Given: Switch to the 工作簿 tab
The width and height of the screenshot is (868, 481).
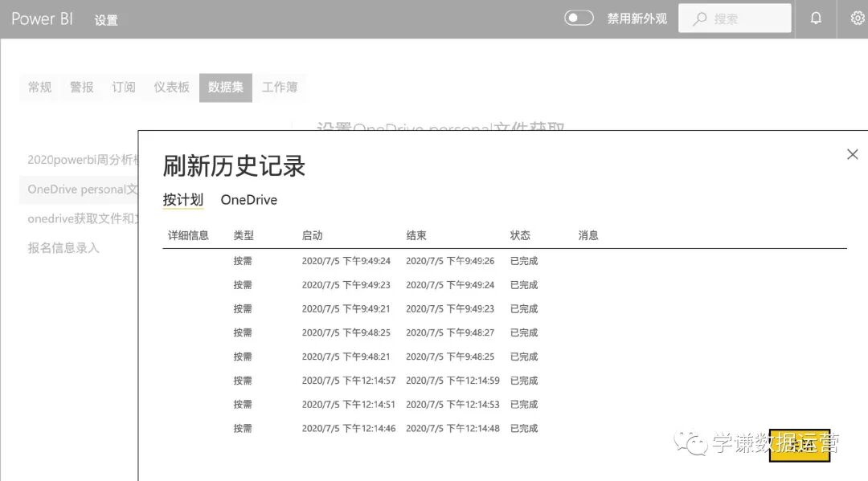Looking at the screenshot, I should click(x=280, y=88).
